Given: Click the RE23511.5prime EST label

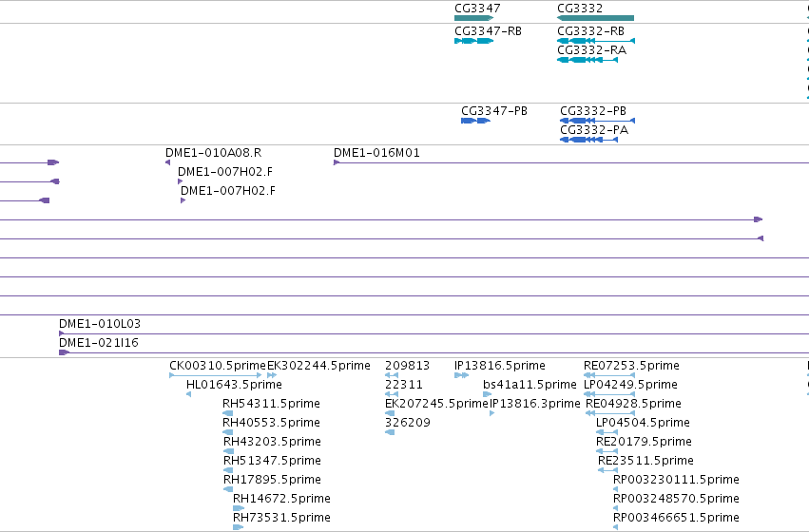Looking at the screenshot, I should (645, 461).
